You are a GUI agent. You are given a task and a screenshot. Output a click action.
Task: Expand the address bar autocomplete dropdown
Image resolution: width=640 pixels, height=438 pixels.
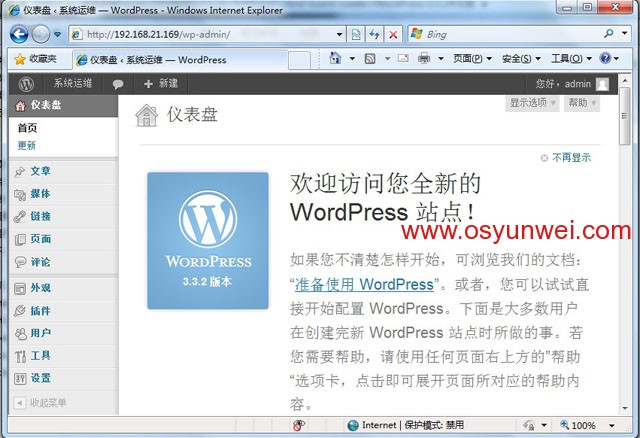pos(340,35)
